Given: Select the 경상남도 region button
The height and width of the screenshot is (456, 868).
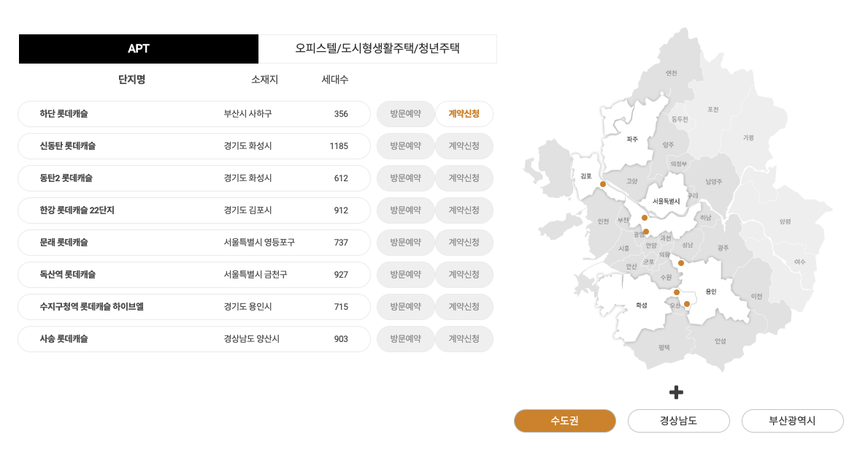Looking at the screenshot, I should coord(679,420).
